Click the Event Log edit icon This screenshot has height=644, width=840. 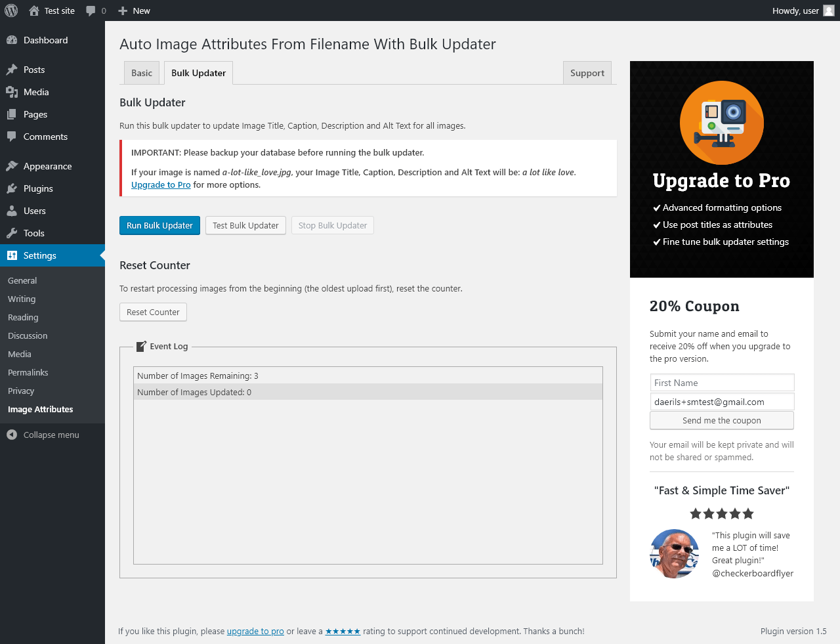tap(141, 346)
